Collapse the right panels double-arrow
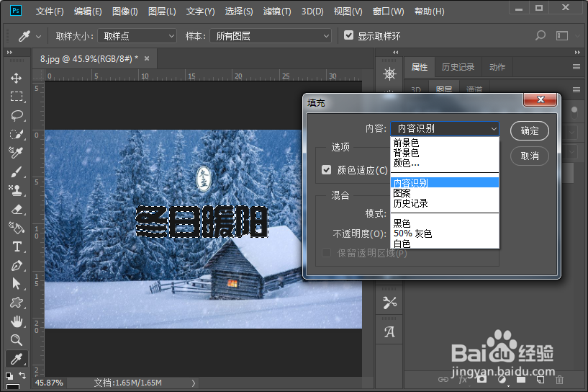This screenshot has height=392, width=588. (x=577, y=52)
